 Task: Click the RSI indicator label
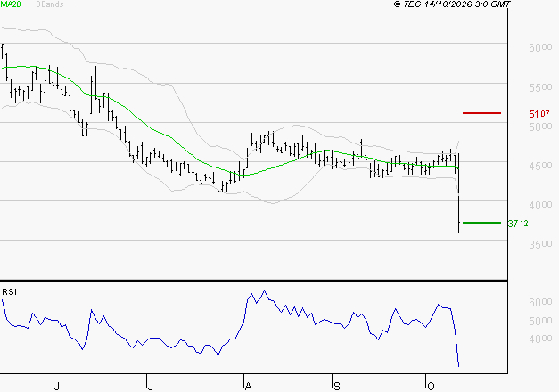(x=9, y=292)
